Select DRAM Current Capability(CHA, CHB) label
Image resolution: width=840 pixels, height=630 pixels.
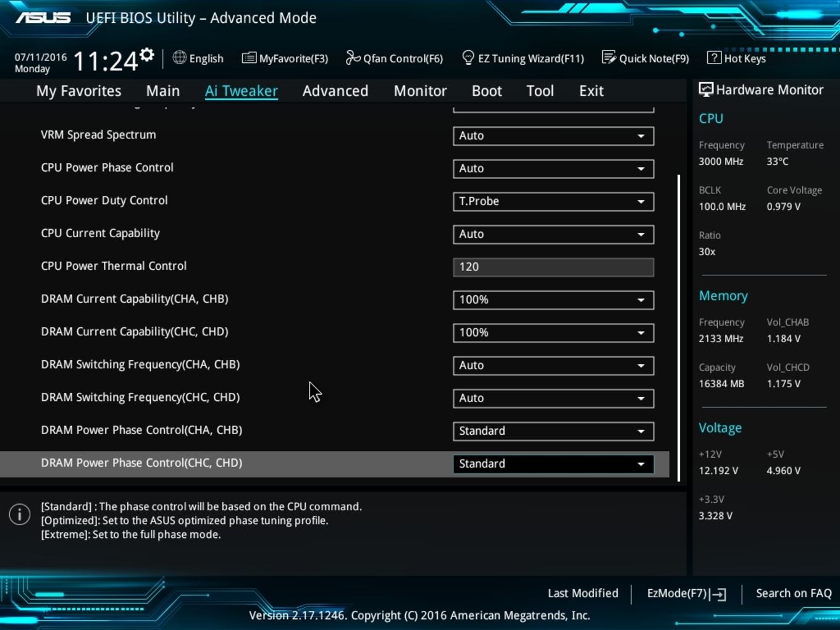135,299
